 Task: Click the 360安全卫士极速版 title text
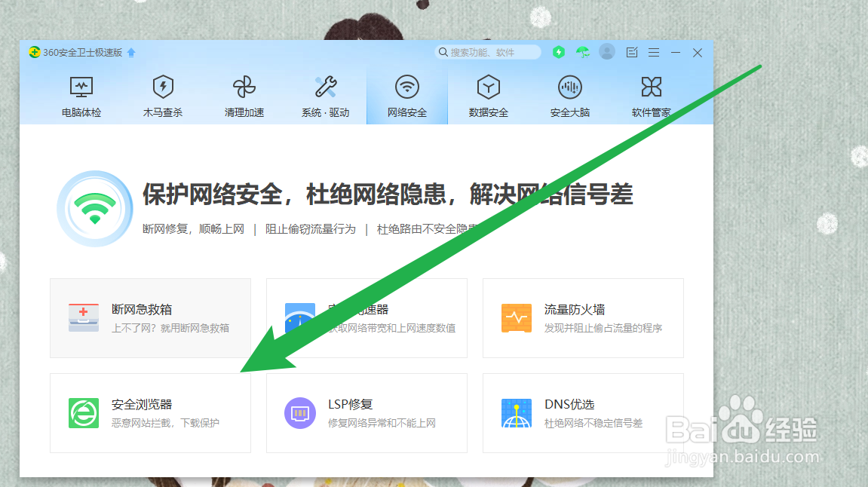point(82,53)
